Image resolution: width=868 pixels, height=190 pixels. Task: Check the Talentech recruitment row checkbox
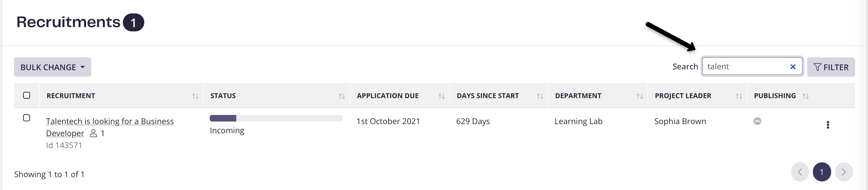[27, 118]
